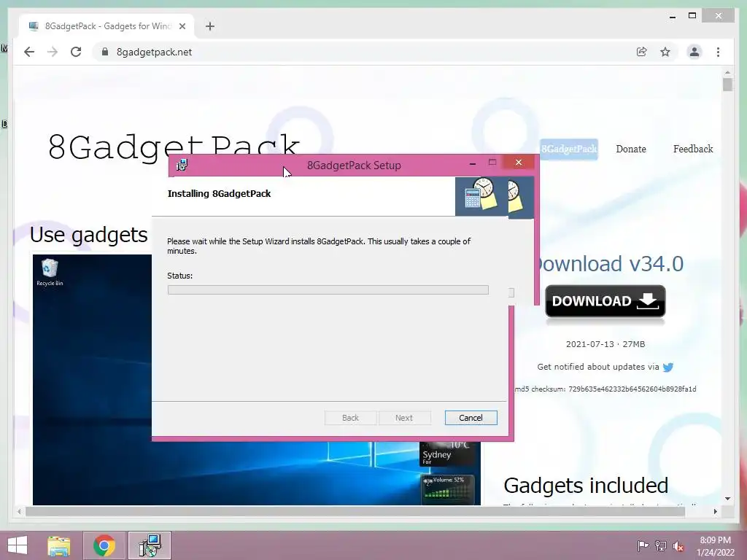This screenshot has height=560, width=747.
Task: Click the gadgets banner image in Setup
Action: pos(481,197)
